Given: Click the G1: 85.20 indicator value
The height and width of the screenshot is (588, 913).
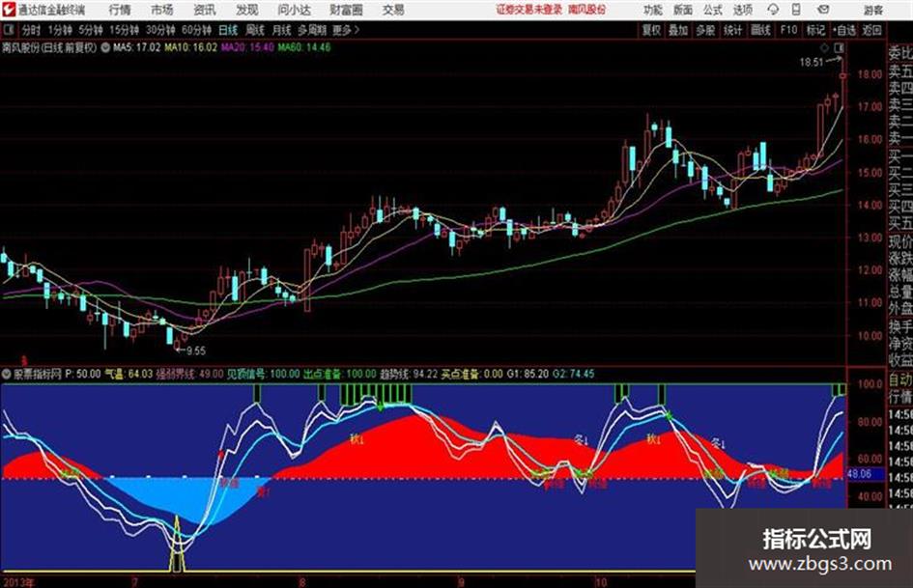Looking at the screenshot, I should (528, 374).
